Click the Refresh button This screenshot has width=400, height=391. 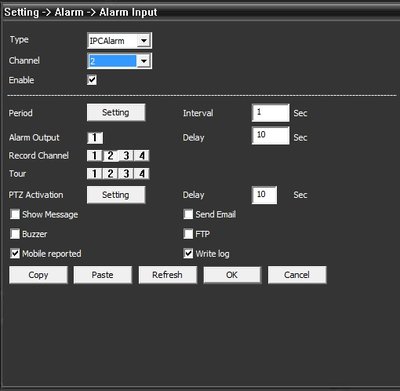(x=167, y=275)
